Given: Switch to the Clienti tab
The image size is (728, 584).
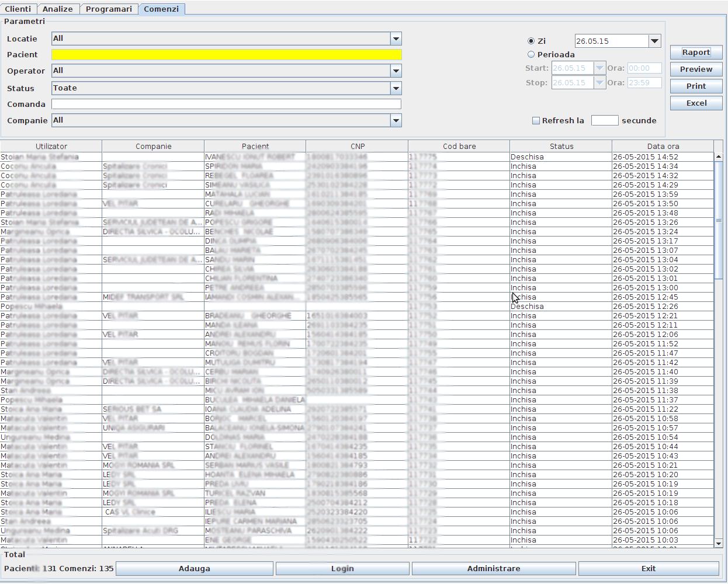Looking at the screenshot, I should 18,9.
